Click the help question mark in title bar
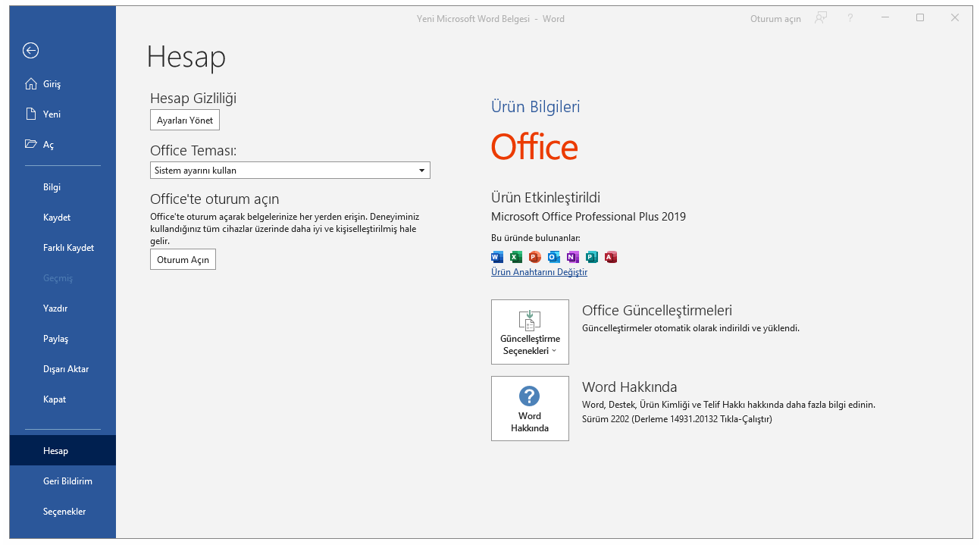The image size is (980, 548). 850,18
